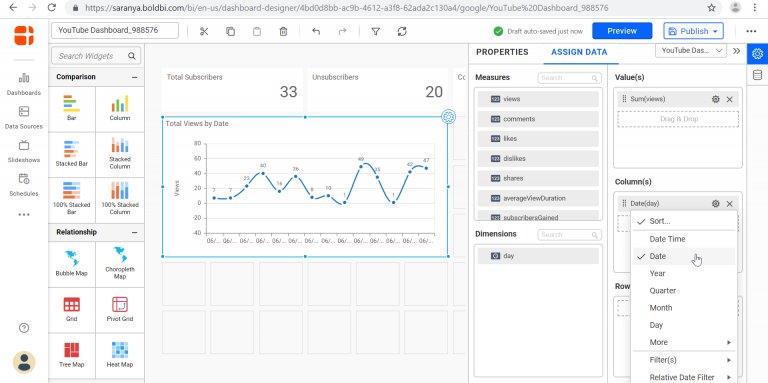Image resolution: width=768 pixels, height=383 pixels.
Task: Open the data source cylinder side icon
Action: pos(757,75)
